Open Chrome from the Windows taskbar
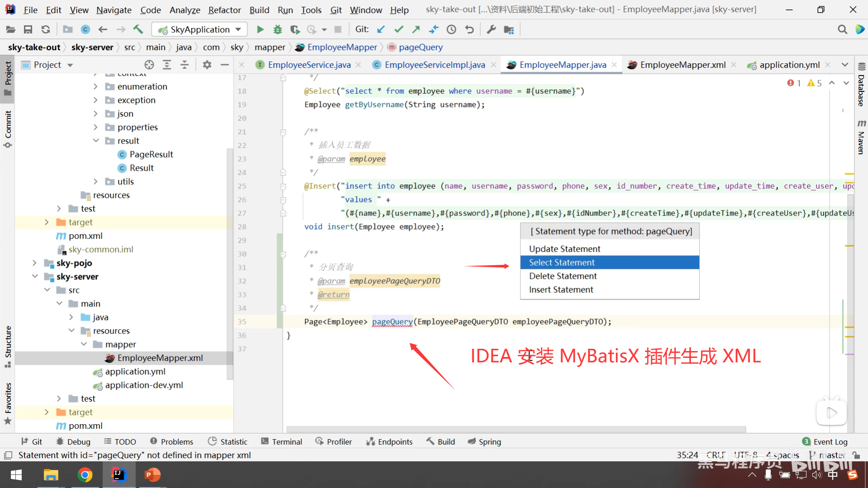The image size is (868, 488). [85, 475]
